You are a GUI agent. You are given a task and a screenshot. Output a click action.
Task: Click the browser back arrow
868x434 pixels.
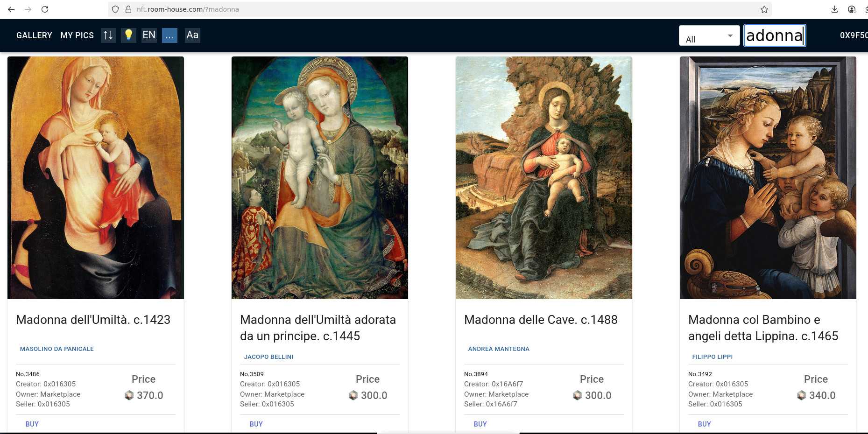pos(11,9)
